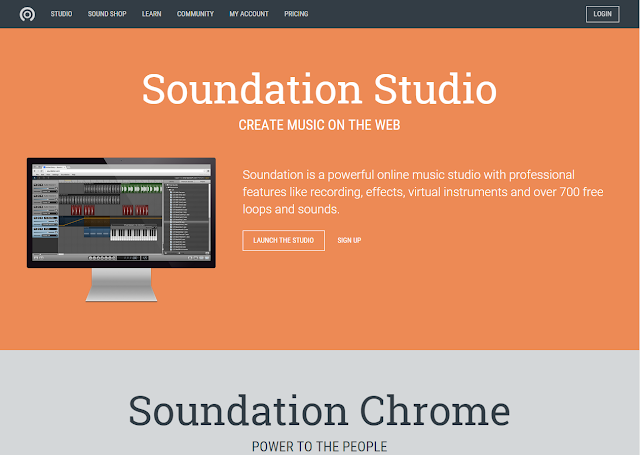Open My Account in the navbar
This screenshot has width=640, height=455.
coord(249,14)
